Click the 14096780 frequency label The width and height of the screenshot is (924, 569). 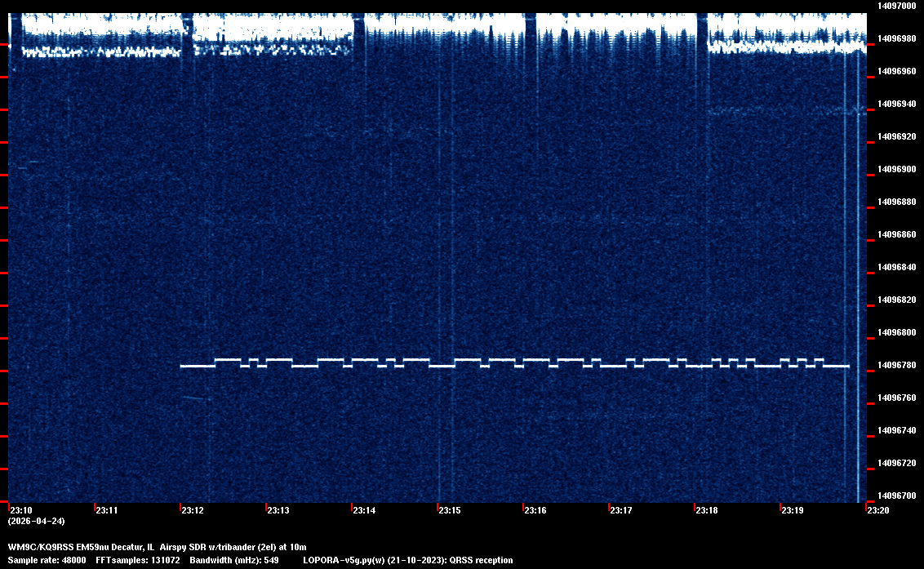[895, 365]
